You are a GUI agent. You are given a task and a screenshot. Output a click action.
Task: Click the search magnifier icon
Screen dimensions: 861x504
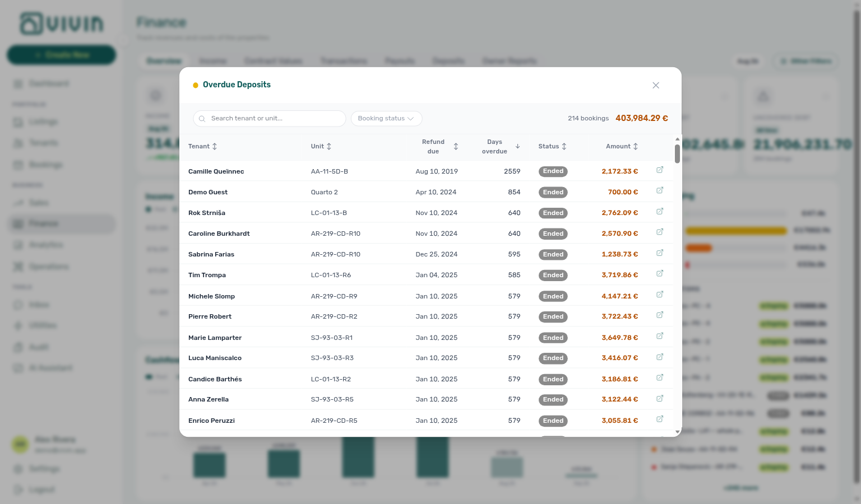coord(202,119)
